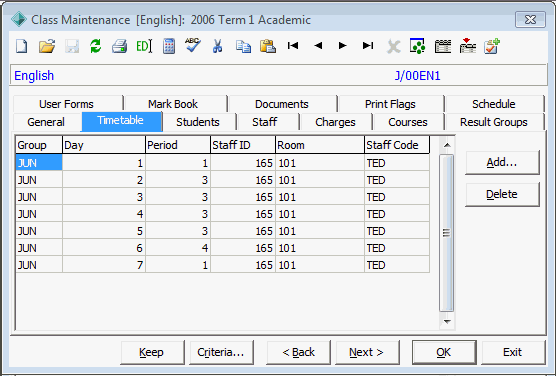Click the coloured dots window icon

pyautogui.click(x=417, y=46)
